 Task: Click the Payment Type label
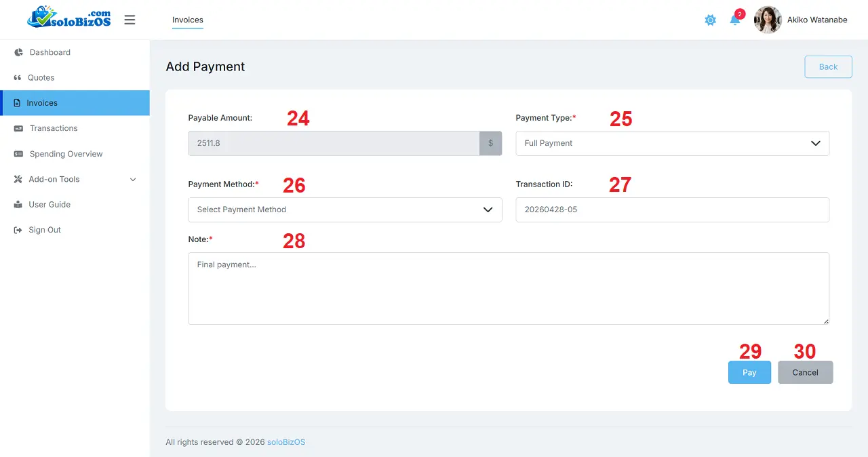546,118
